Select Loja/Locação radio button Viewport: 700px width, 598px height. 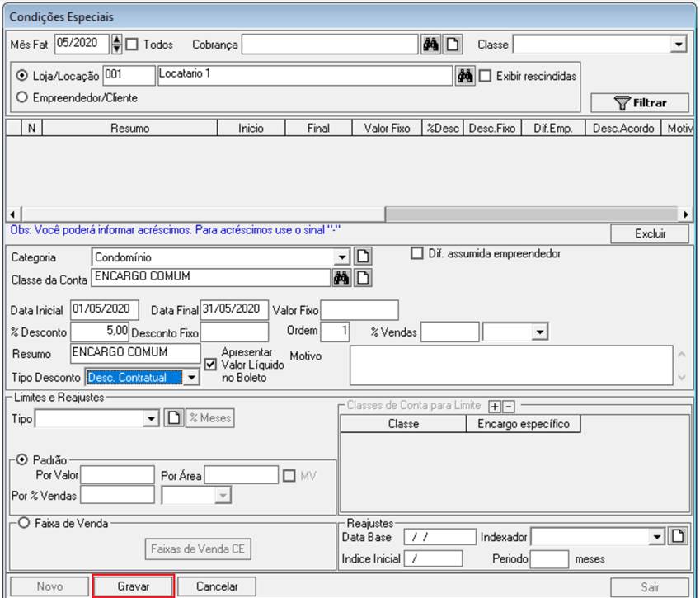[x=22, y=75]
